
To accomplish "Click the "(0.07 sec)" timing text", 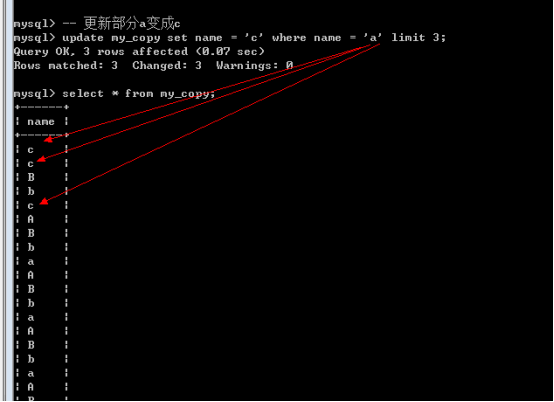I will 230,52.
